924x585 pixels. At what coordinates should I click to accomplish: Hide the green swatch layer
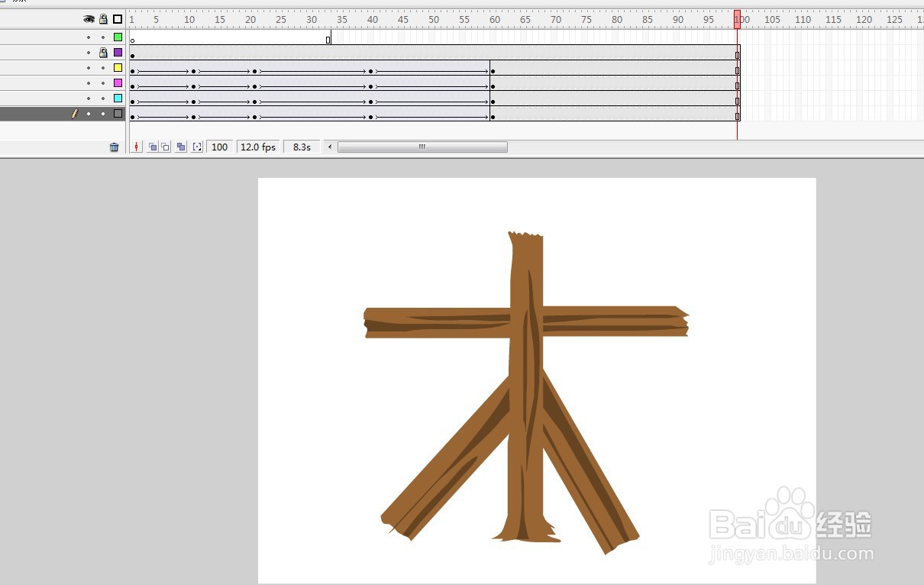pos(89,37)
